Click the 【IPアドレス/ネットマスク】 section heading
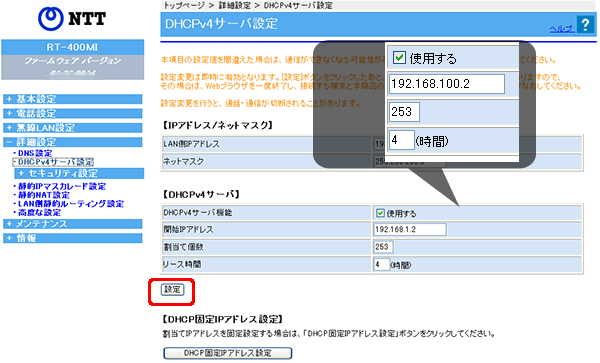Screen dimensions: 600x363 tap(218, 125)
